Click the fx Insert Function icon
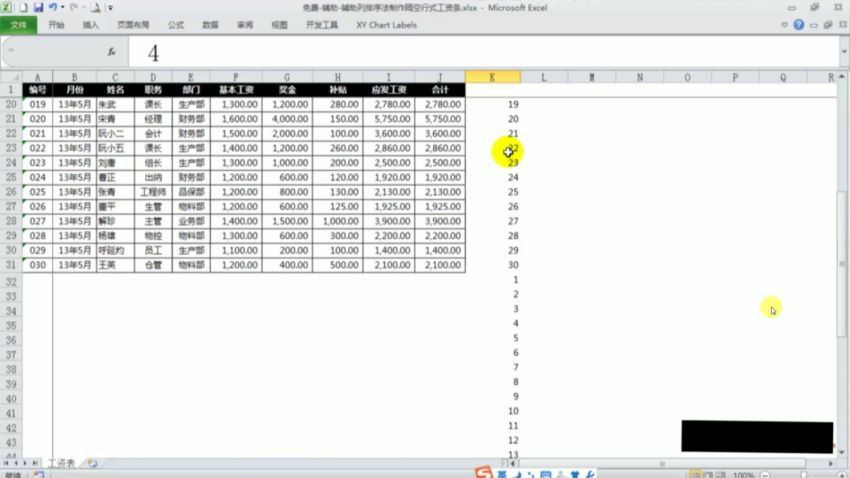This screenshot has height=478, width=850. (111, 51)
